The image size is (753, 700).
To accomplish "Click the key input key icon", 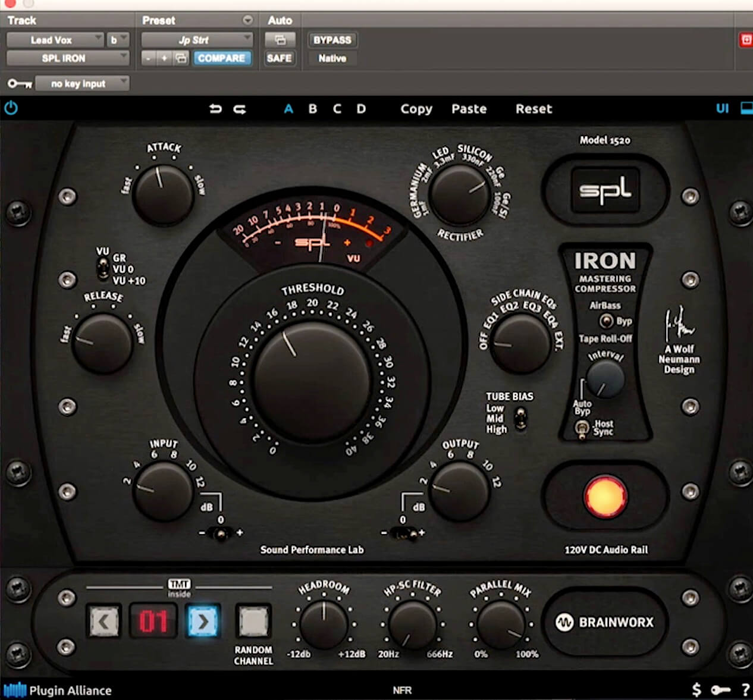I will coord(20,84).
